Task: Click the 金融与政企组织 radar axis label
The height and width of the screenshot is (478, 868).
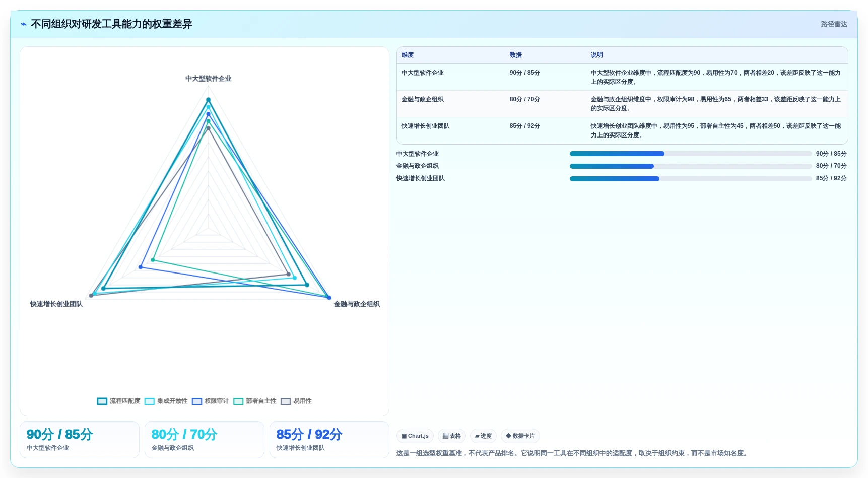Action: point(357,304)
